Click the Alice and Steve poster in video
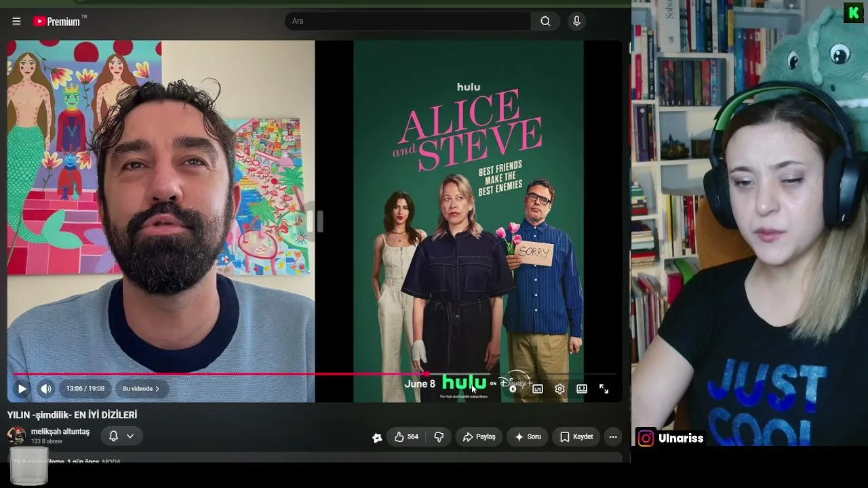 point(469,220)
